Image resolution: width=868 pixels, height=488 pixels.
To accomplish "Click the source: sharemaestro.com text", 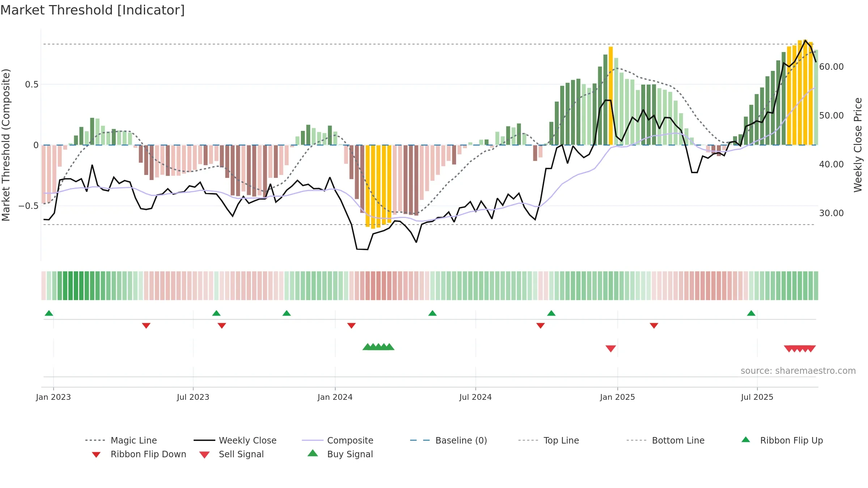I will pos(798,371).
